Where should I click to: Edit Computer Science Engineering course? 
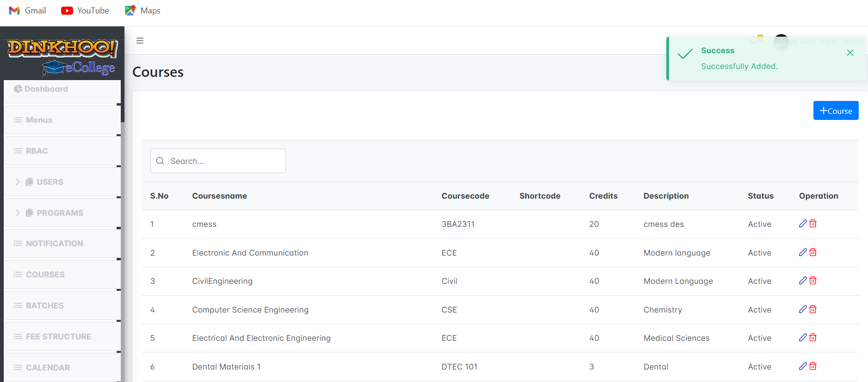(803, 309)
